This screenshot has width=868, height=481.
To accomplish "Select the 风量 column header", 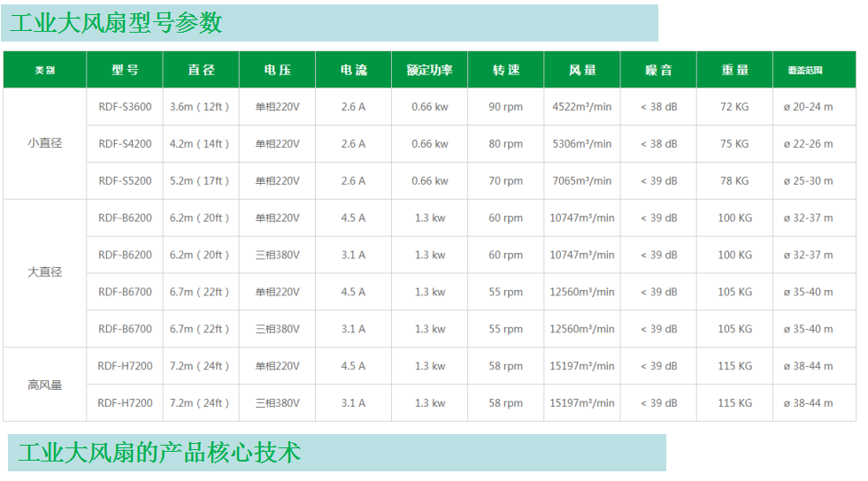I will click(x=581, y=70).
